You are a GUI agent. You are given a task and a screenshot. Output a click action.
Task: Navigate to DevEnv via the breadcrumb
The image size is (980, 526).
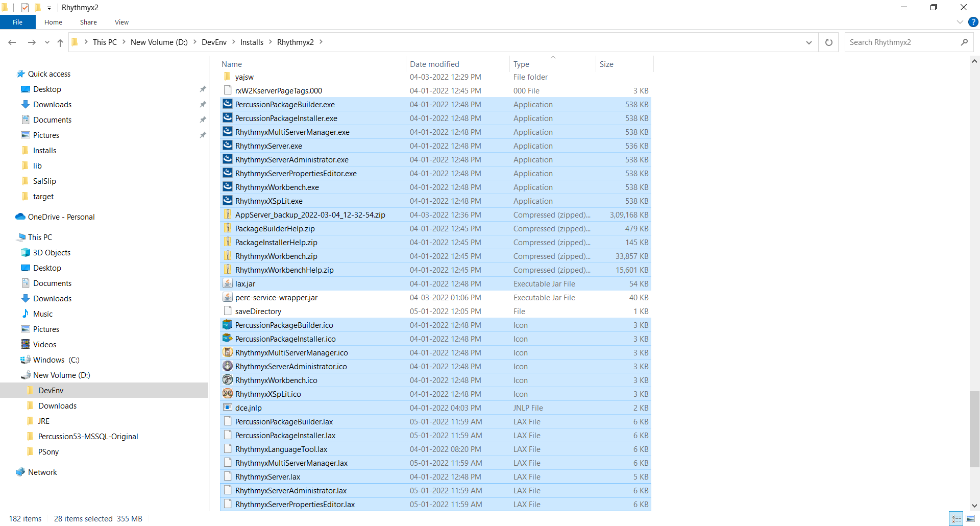tap(215, 42)
